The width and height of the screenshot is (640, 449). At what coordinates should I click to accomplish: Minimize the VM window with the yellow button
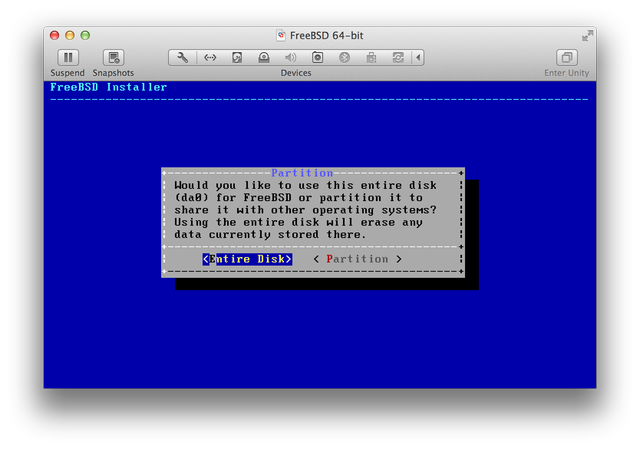point(70,36)
